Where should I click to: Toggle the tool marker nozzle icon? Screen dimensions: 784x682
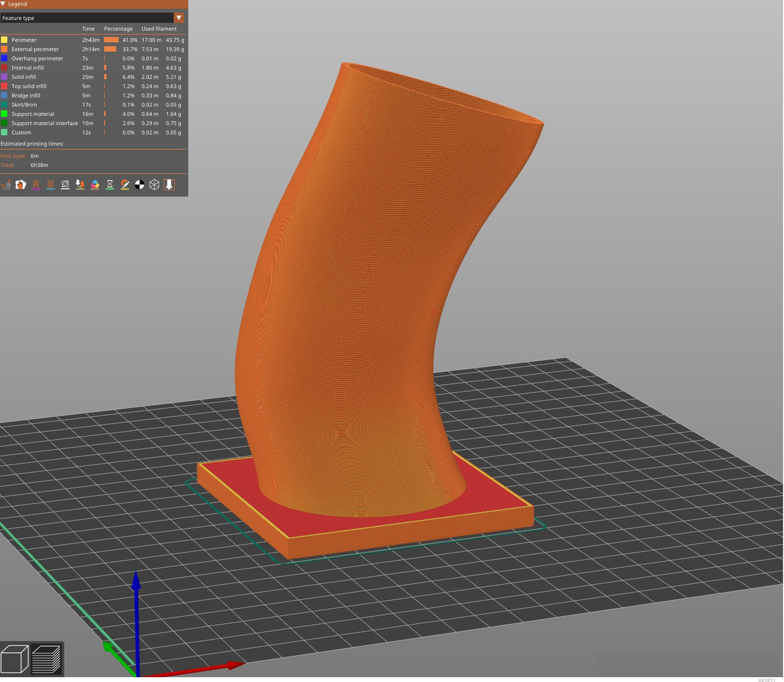(169, 185)
